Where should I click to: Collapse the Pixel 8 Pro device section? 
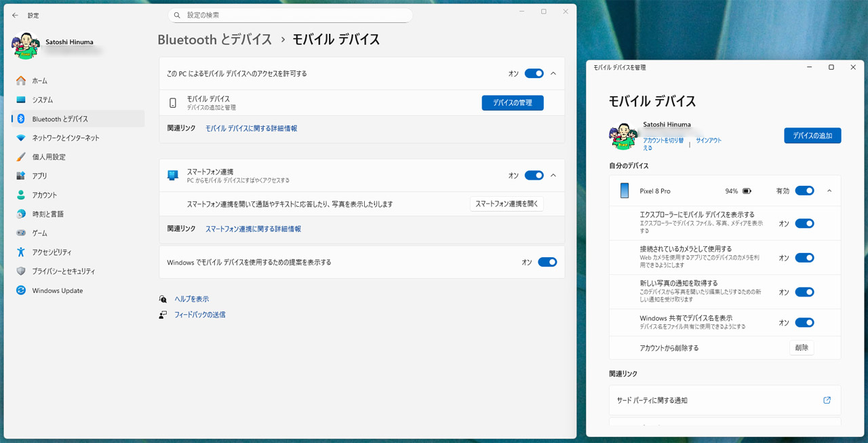click(x=829, y=191)
